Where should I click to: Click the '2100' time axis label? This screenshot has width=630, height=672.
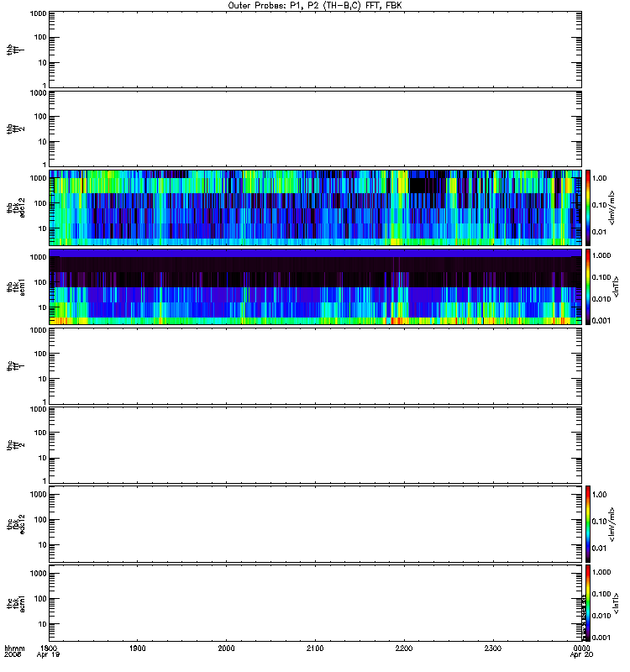coord(315,648)
